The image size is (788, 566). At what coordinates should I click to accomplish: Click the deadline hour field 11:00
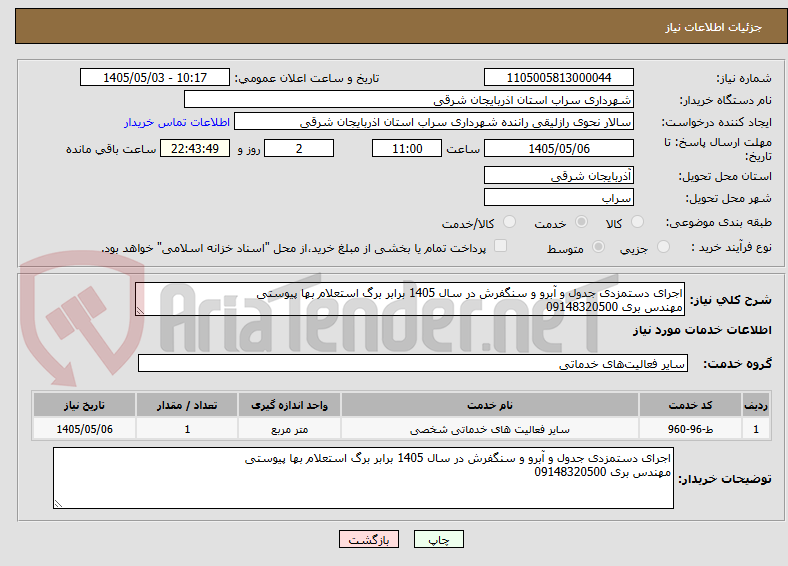tap(407, 148)
